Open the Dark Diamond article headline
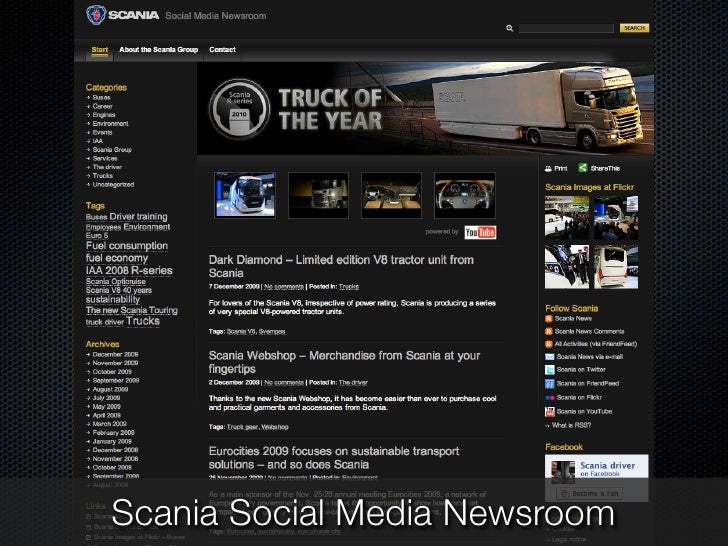728x546 pixels. pos(341,266)
